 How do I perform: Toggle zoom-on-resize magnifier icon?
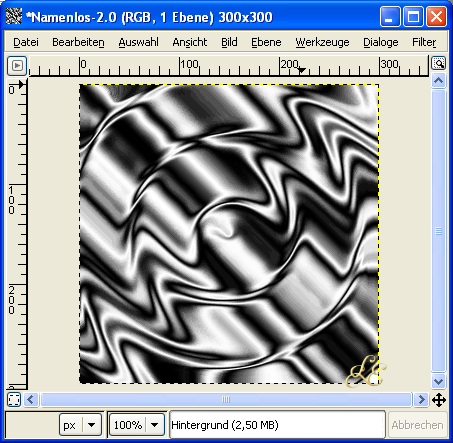point(439,63)
